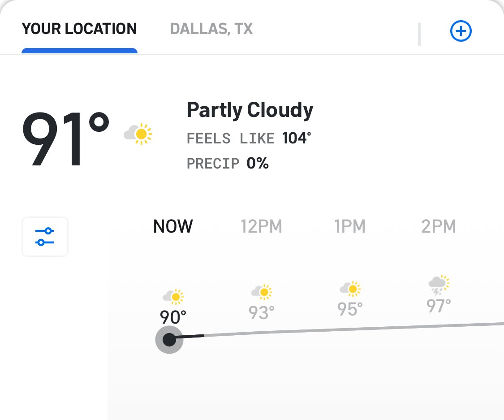This screenshot has height=420, width=504.
Task: Select the 2PM hour label
Action: pyautogui.click(x=439, y=226)
